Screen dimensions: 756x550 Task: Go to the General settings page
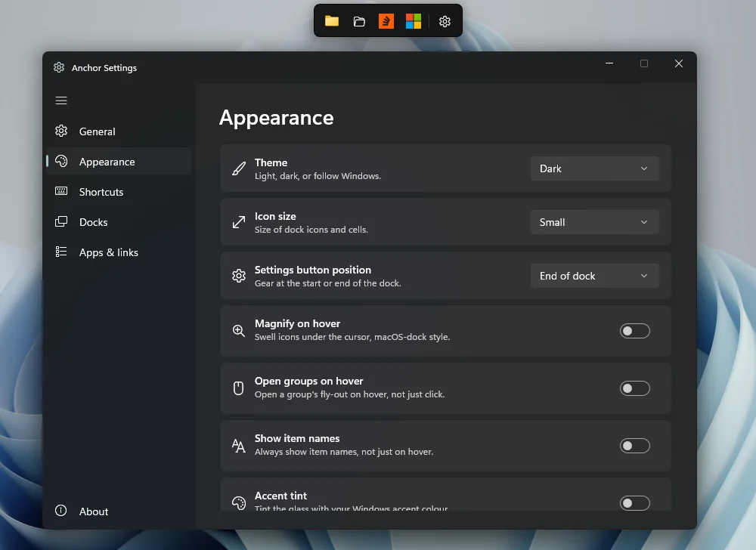119,131
